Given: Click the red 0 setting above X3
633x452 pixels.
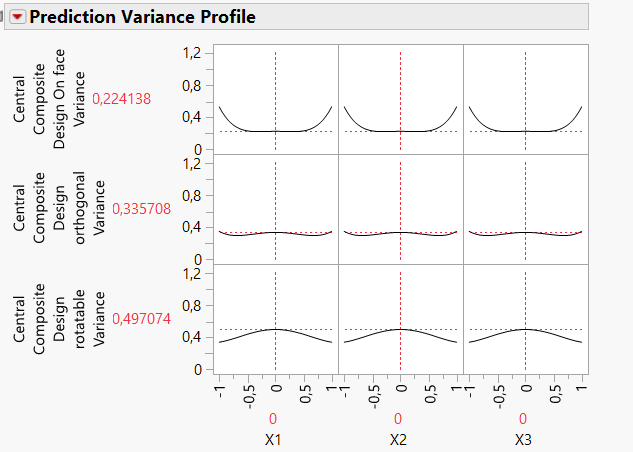Looking at the screenshot, I should 523,419.
